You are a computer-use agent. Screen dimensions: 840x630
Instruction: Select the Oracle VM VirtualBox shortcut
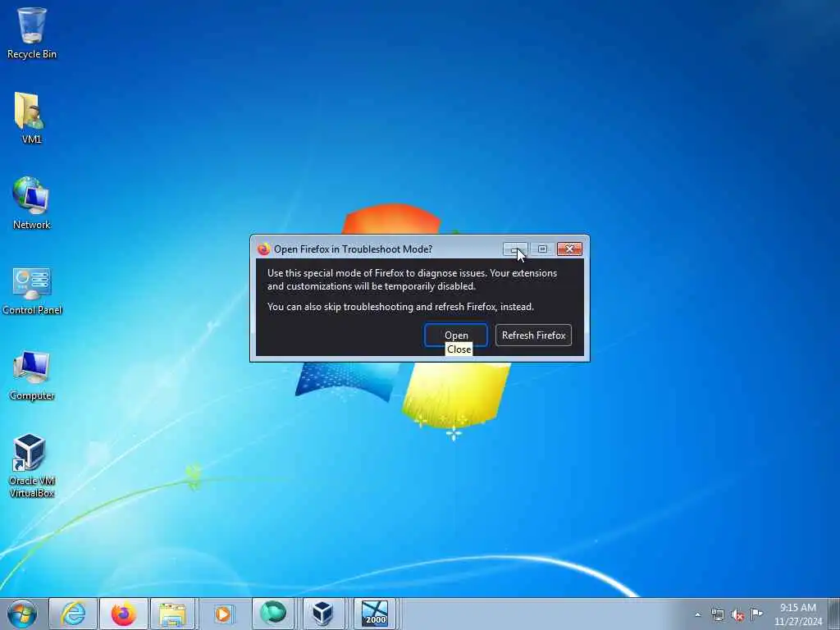32,465
